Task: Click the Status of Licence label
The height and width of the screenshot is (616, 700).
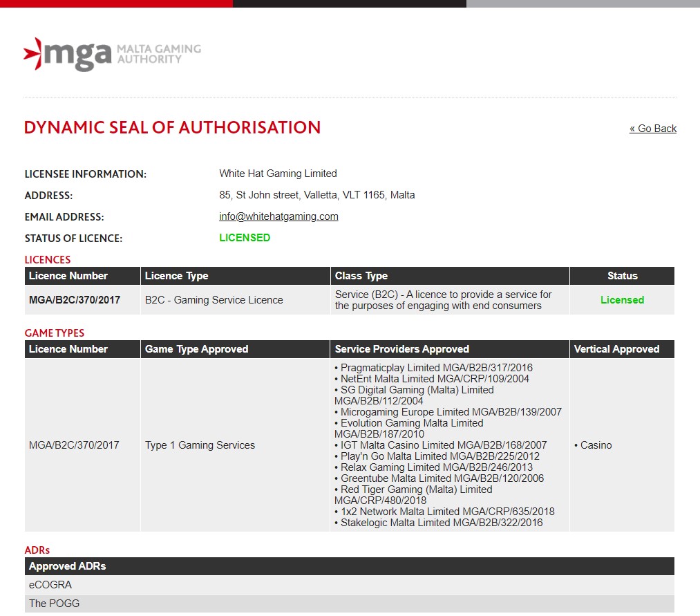Action: tap(73, 239)
